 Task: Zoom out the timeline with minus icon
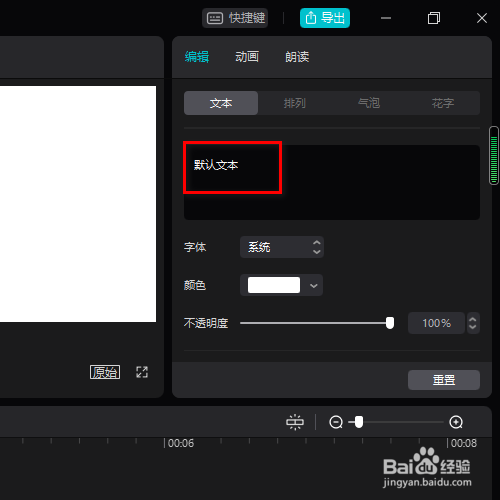coord(336,422)
